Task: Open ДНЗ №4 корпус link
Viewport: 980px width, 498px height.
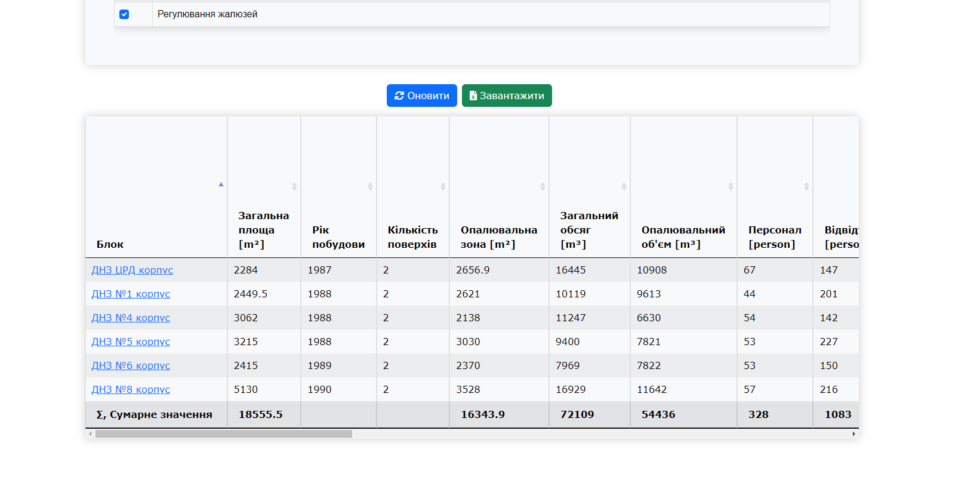Action: [x=131, y=318]
